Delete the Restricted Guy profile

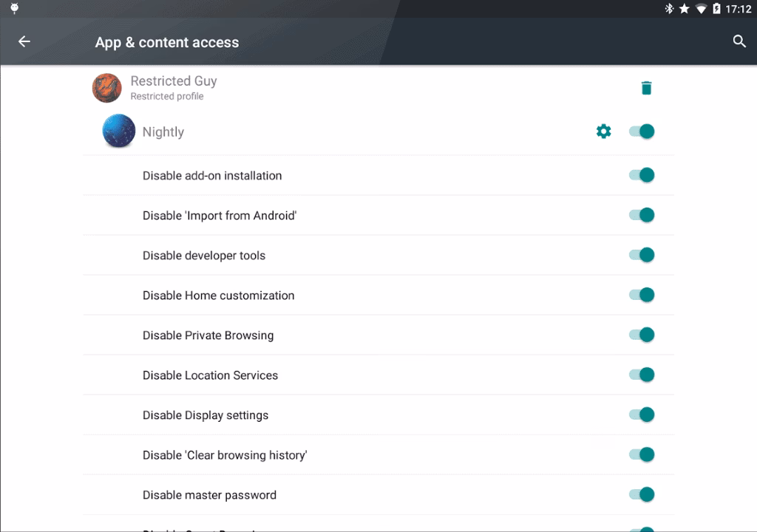coord(646,87)
